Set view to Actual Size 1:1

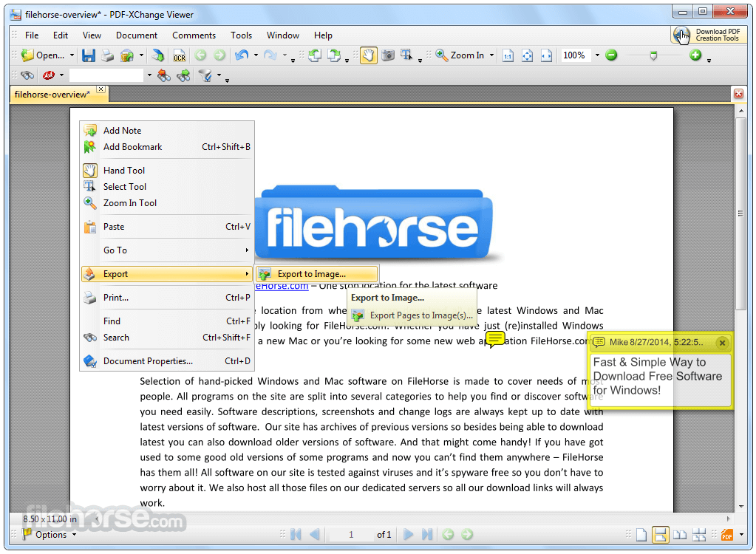[x=508, y=55]
